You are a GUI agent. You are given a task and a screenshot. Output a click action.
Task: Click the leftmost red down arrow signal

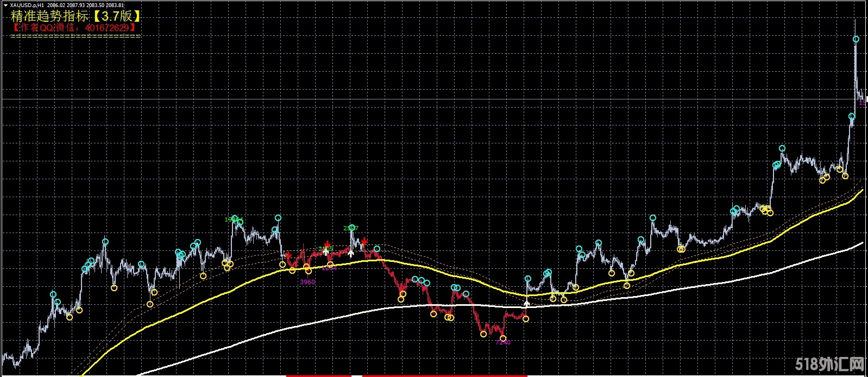(288, 255)
